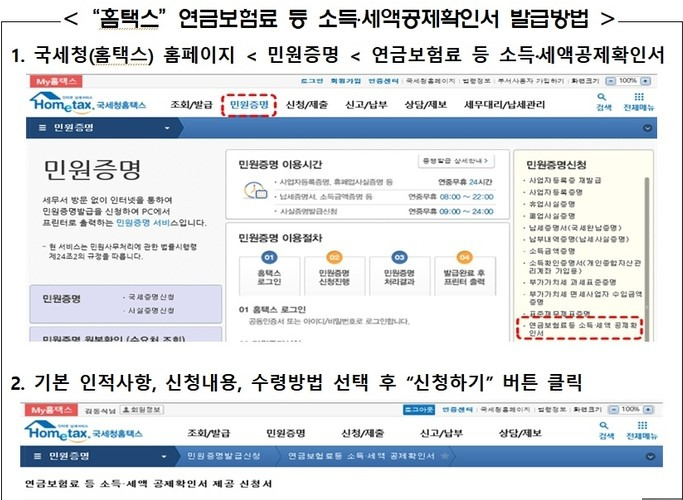Open 민원증명 menu in step 1 screenshot

(249, 105)
